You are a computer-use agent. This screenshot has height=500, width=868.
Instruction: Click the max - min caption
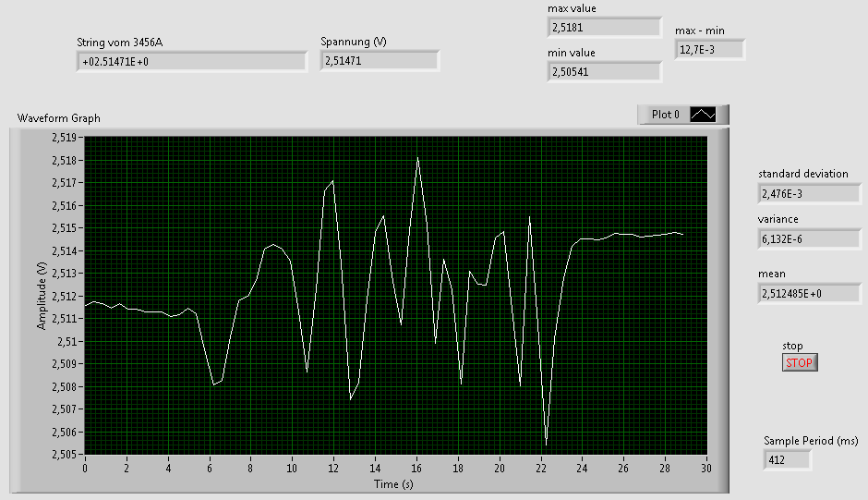700,30
